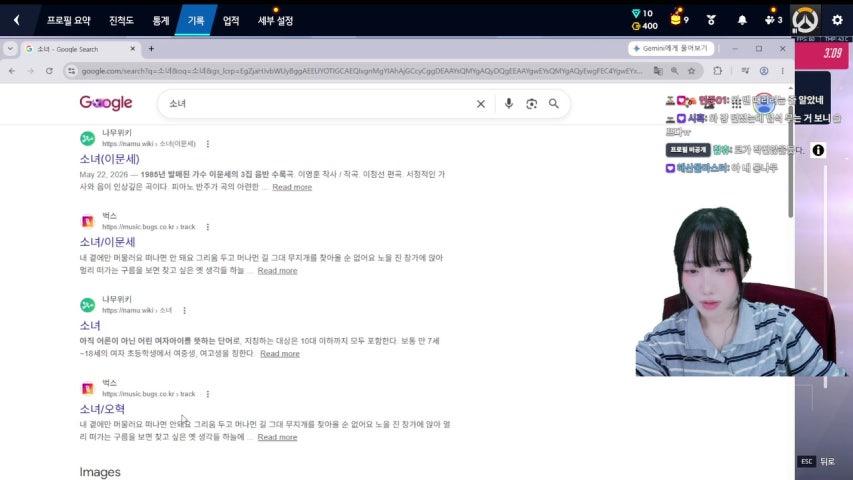Open Chrome tab search dropdown

click(10, 49)
